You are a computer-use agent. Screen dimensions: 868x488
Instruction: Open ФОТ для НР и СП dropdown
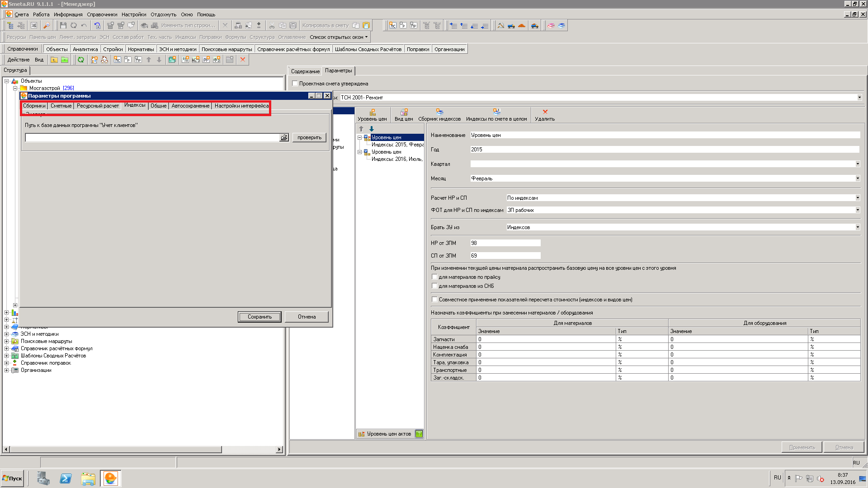click(x=858, y=210)
